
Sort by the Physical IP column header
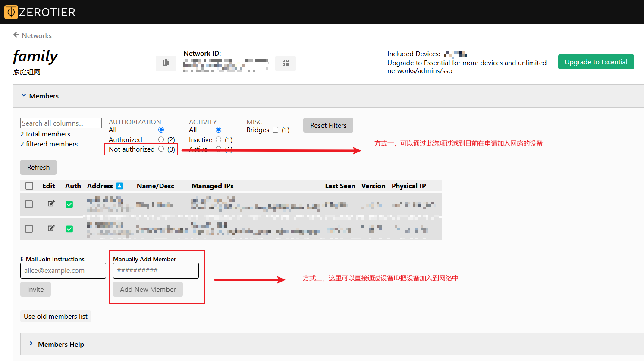(408, 186)
